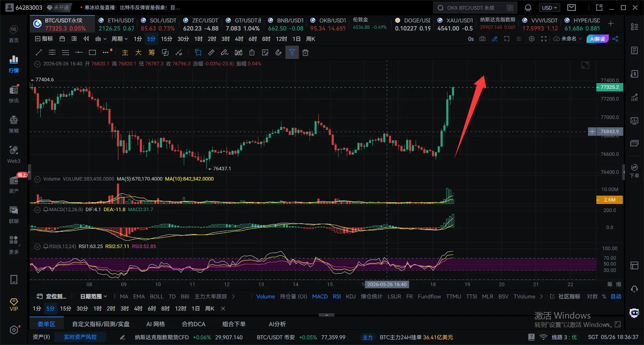Open the 指标 indicators button

click(x=44, y=39)
